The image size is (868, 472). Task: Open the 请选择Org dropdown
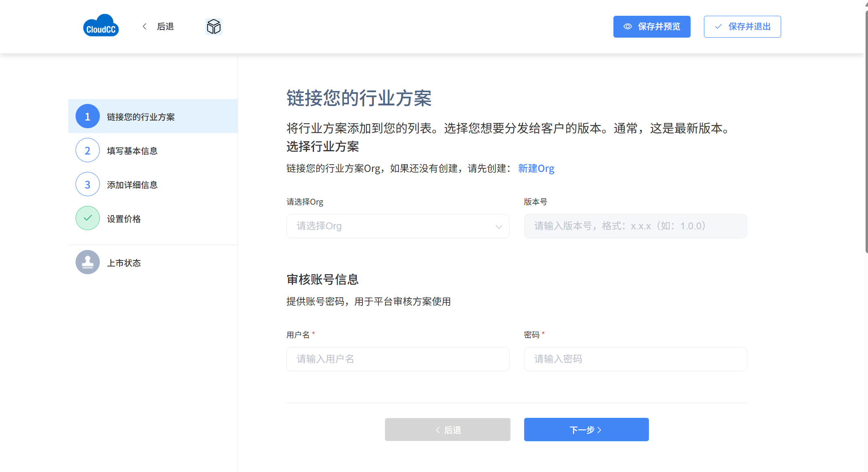388,226
